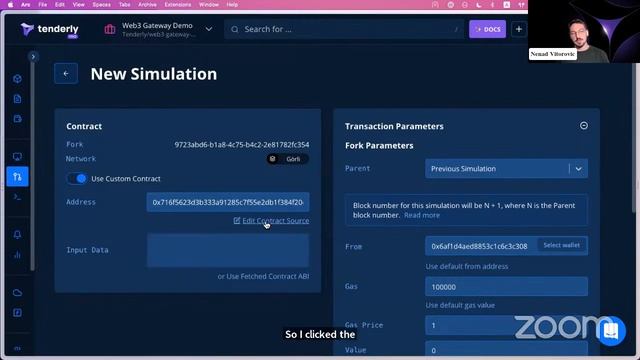Click the Nenad Vitorovic video thumbnail
Image resolution: width=640 pixels, height=360 pixels.
[x=584, y=31]
